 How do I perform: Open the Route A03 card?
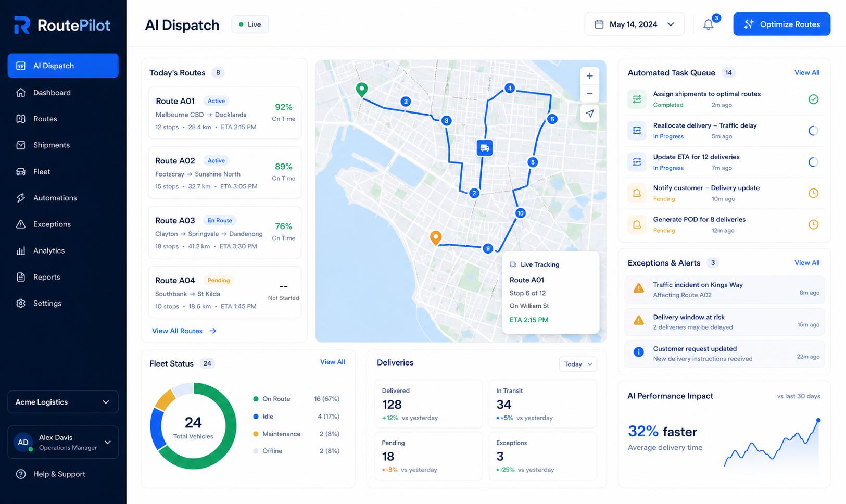(x=224, y=233)
